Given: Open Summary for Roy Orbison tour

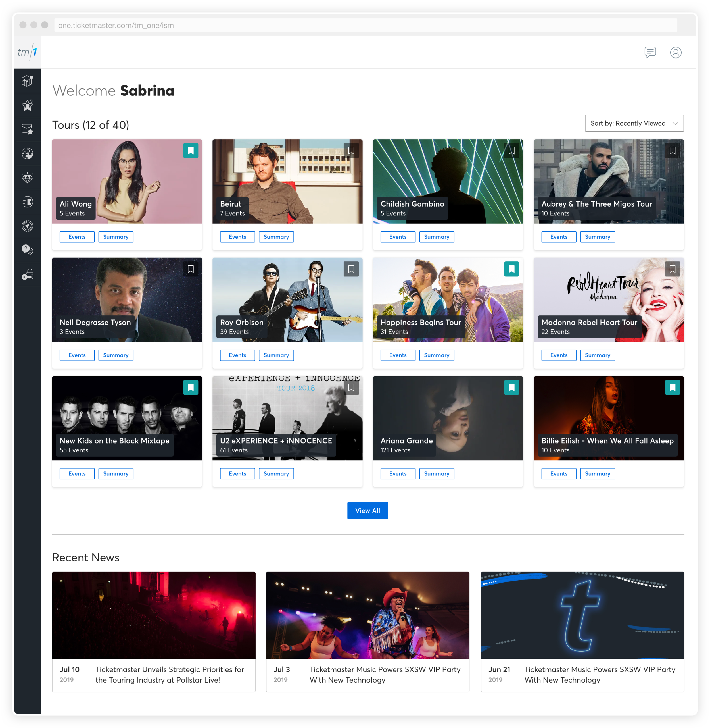Looking at the screenshot, I should point(276,355).
